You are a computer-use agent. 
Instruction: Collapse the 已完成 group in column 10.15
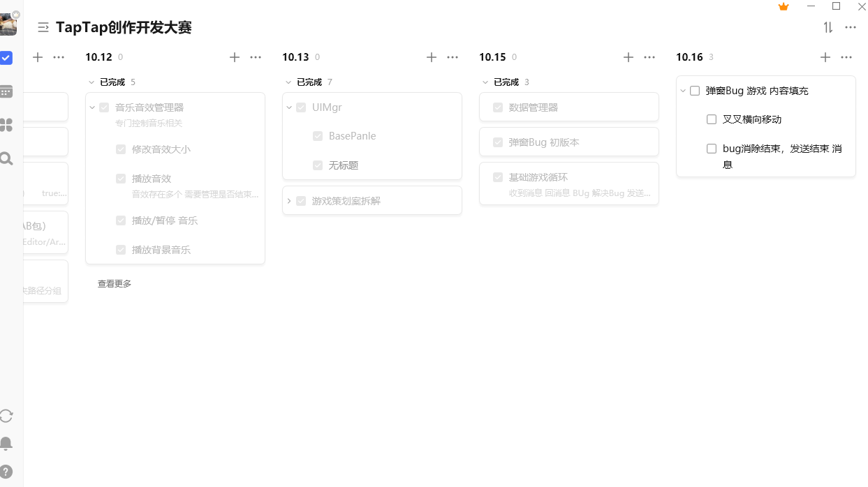point(485,82)
